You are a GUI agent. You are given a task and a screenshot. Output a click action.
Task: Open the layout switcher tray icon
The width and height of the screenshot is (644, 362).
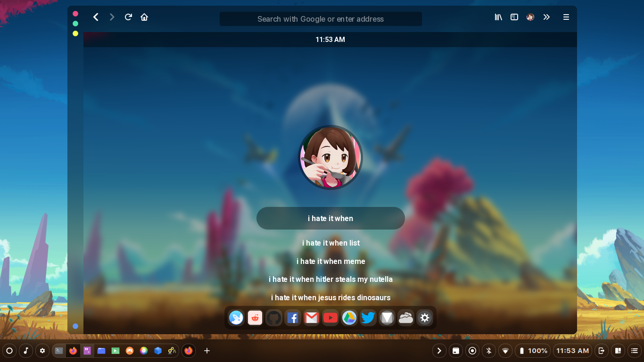(618, 351)
